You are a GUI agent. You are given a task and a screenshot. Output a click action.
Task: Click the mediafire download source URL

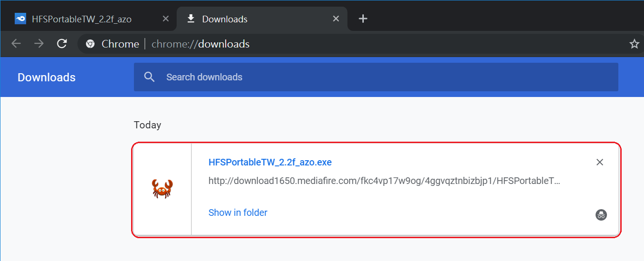pyautogui.click(x=384, y=181)
